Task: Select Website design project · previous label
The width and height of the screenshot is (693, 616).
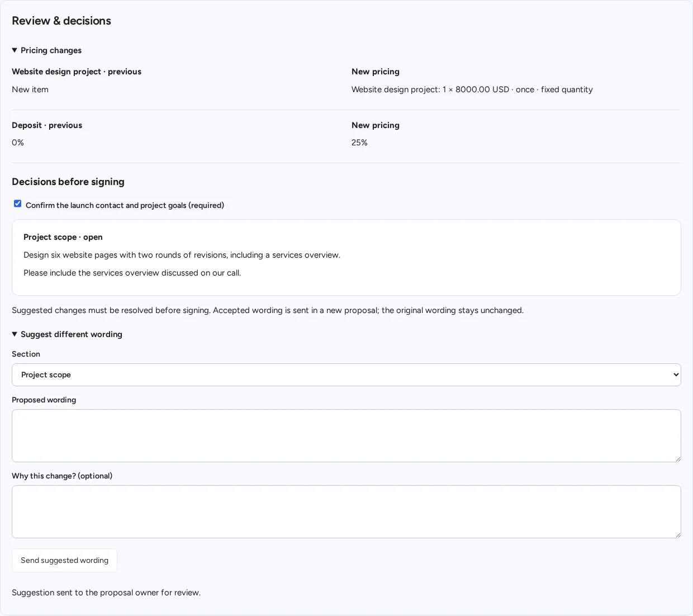Action: click(x=77, y=72)
